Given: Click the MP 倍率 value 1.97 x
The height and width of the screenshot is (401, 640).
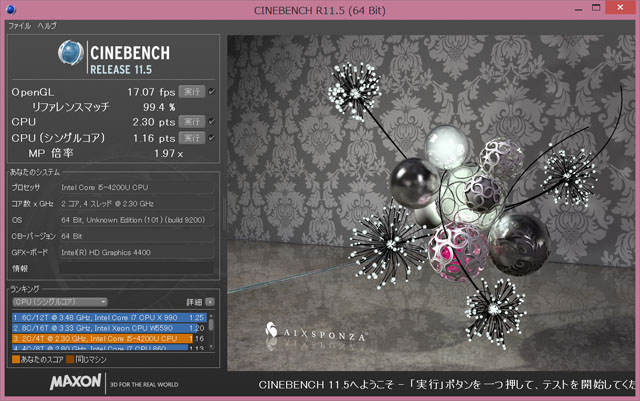Looking at the screenshot, I should click(x=168, y=154).
